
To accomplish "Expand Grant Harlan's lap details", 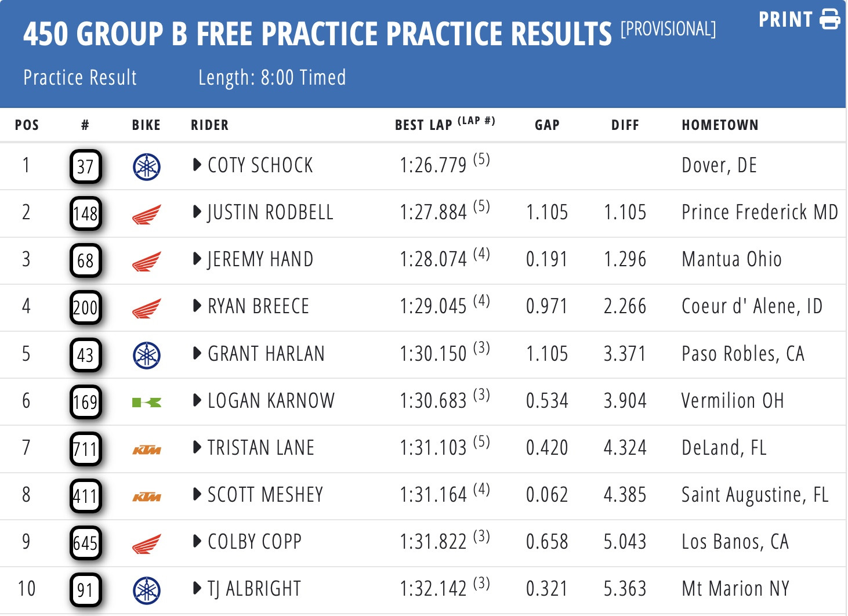I will point(197,353).
